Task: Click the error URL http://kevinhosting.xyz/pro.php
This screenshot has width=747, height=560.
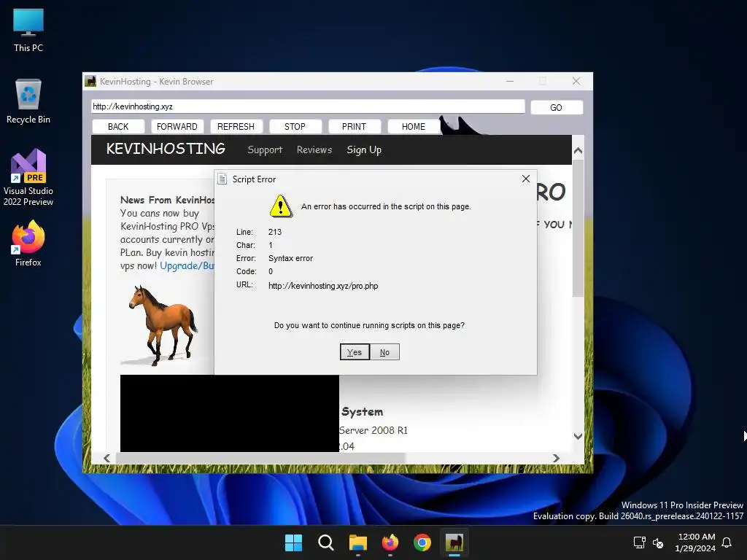Action: pos(323,286)
